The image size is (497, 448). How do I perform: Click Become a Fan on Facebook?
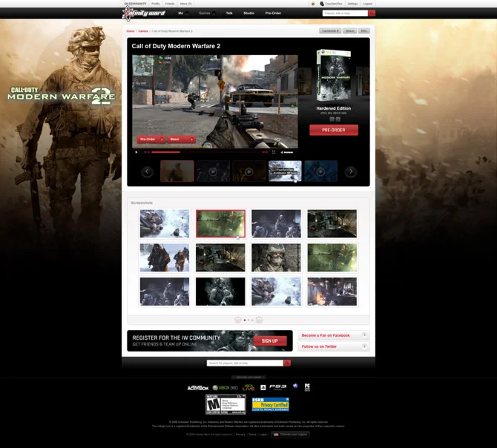(326, 335)
